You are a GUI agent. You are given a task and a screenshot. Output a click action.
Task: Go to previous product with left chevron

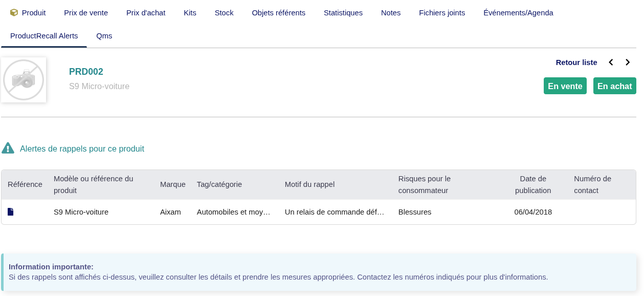tap(611, 62)
